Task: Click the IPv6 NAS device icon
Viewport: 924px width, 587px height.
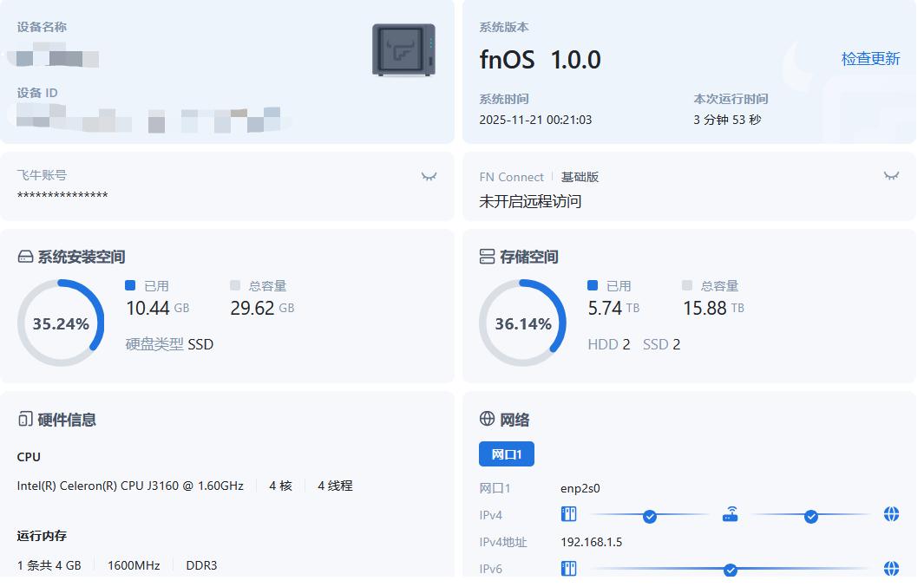Action: [x=568, y=569]
